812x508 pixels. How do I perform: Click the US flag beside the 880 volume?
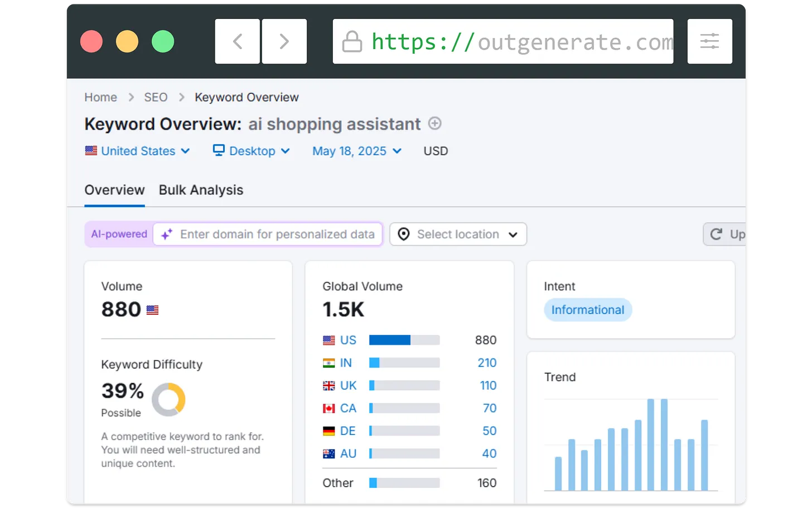pos(152,310)
